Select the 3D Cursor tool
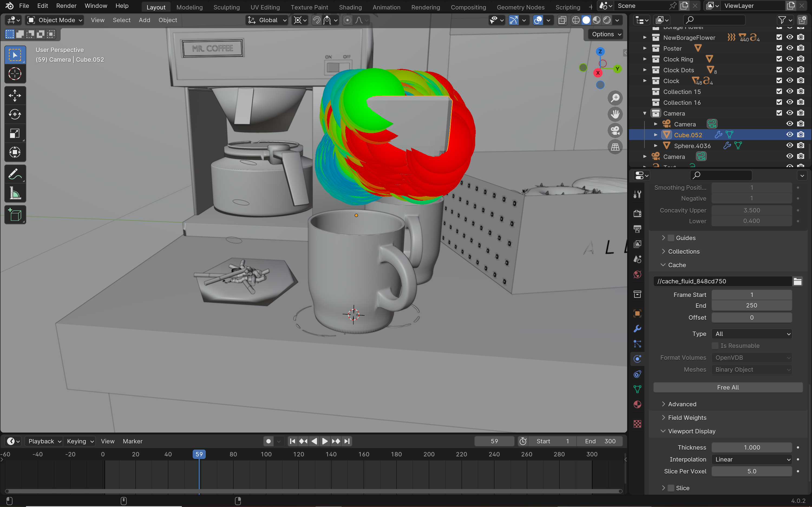The image size is (812, 507). (x=15, y=74)
